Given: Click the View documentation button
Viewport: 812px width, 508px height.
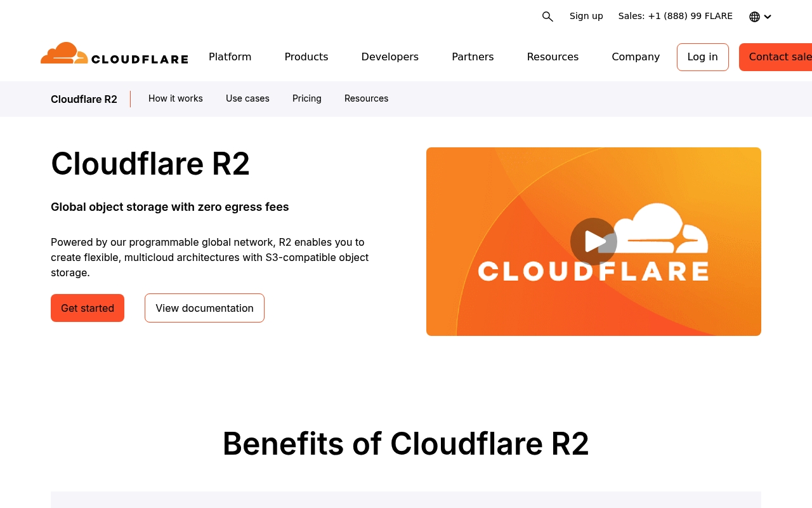Looking at the screenshot, I should click(x=204, y=308).
